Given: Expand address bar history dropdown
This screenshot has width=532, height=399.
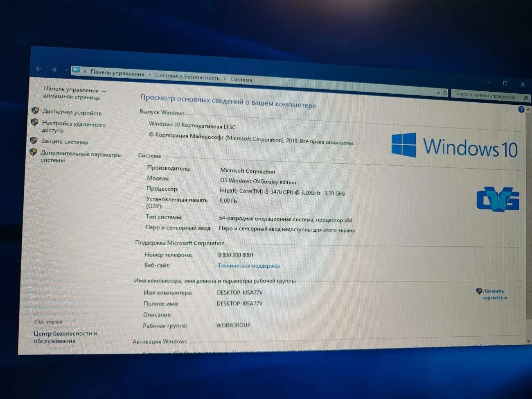Looking at the screenshot, I should click(438, 92).
